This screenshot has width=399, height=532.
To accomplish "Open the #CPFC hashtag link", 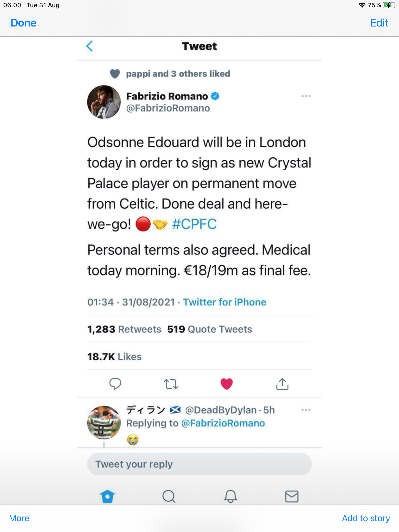I will coord(194,224).
